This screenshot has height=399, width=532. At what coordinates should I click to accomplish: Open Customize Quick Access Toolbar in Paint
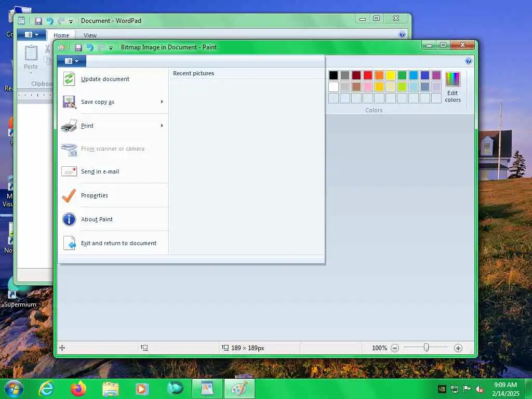[x=111, y=48]
